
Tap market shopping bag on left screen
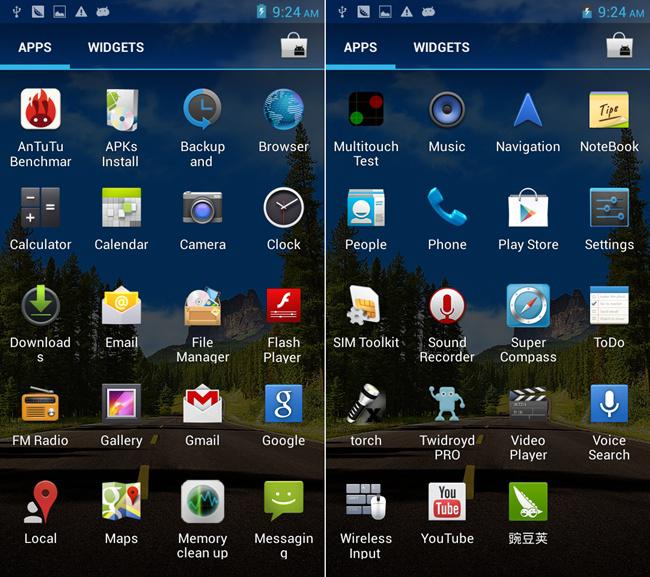294,46
